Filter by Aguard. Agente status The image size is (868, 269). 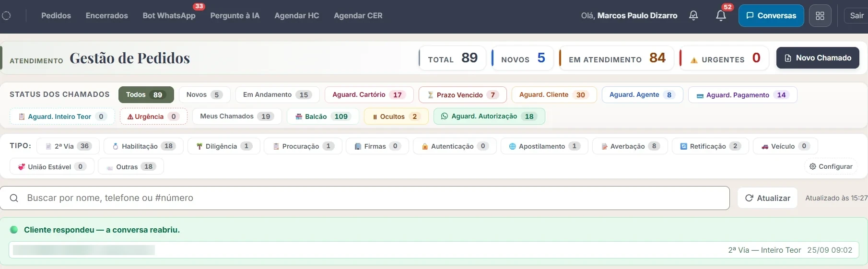pyautogui.click(x=642, y=94)
